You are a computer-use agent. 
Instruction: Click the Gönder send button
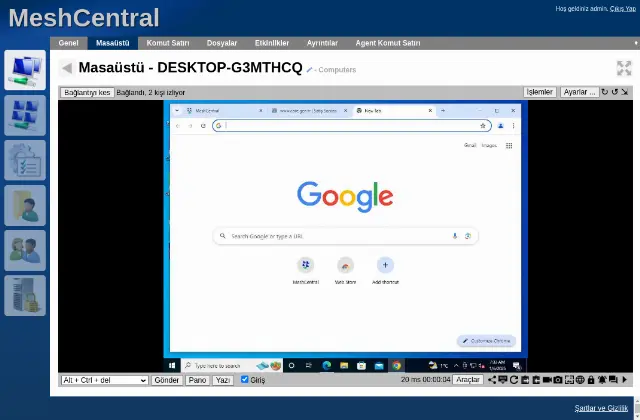(x=167, y=380)
